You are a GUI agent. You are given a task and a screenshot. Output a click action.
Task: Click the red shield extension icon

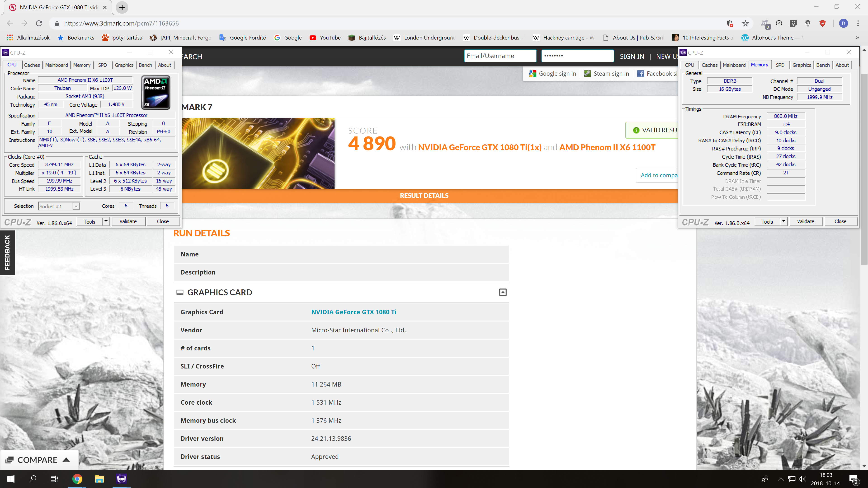coord(823,23)
